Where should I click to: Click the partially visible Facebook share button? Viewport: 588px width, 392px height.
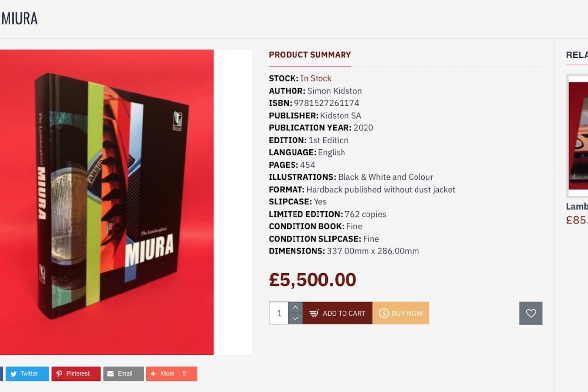tap(1, 374)
